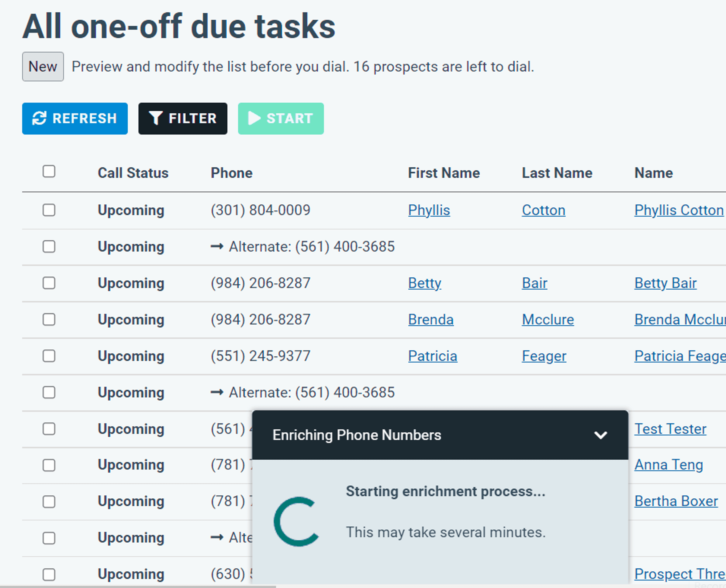Check the Phyllis Cotton row checkbox
Image resolution: width=726 pixels, height=588 pixels.
coord(49,210)
